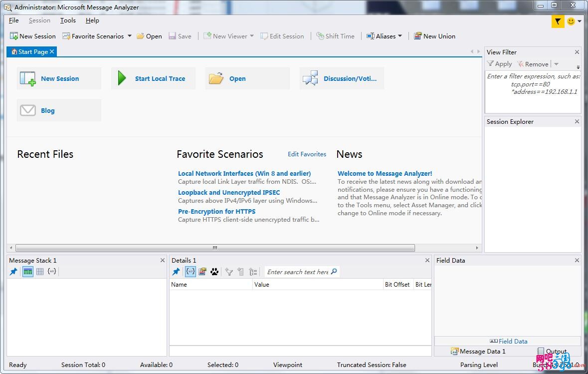This screenshot has height=374, width=588.
Task: Switch to the Output tab
Action: (x=552, y=351)
